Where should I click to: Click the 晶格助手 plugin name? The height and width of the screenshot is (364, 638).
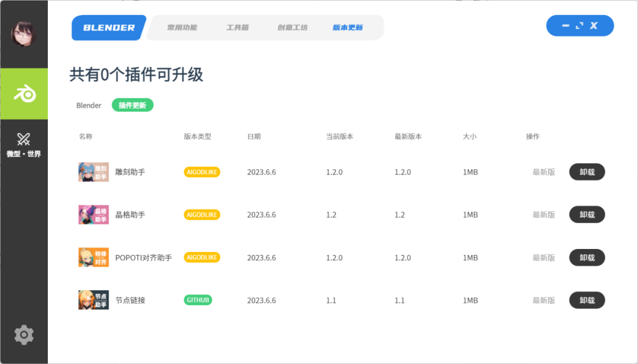[130, 215]
